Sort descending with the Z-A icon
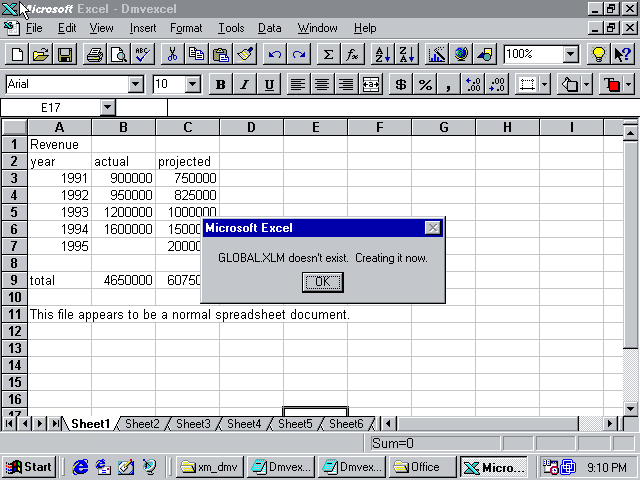This screenshot has height=480, width=640. 407,54
